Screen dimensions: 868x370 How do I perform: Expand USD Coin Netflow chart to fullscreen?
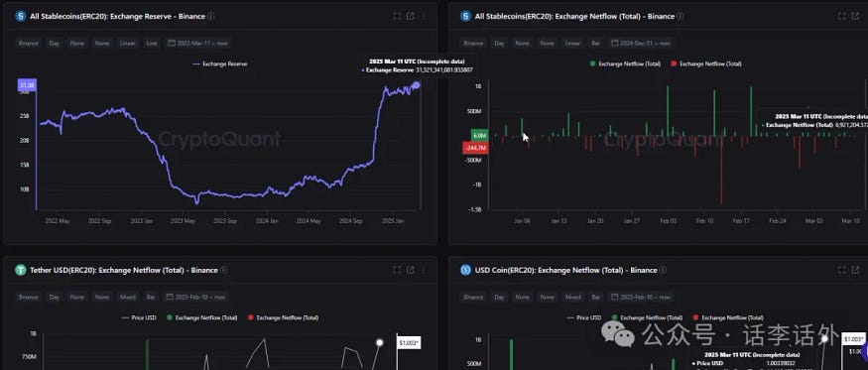842,270
